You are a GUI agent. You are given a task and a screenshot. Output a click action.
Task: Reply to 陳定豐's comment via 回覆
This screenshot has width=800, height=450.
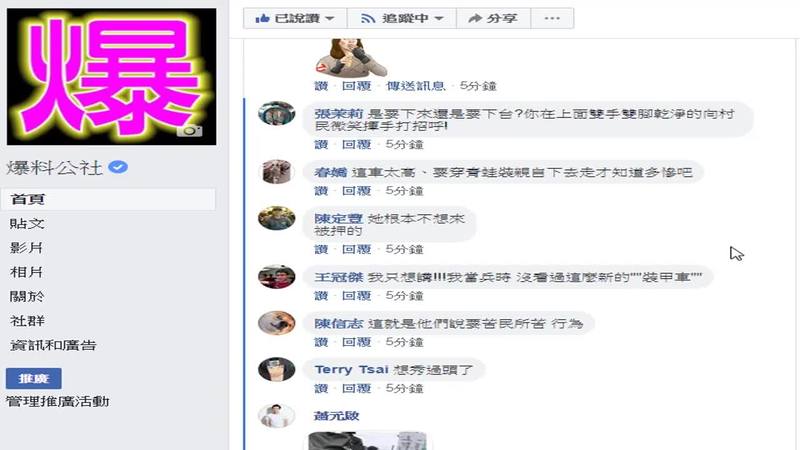pyautogui.click(x=356, y=249)
